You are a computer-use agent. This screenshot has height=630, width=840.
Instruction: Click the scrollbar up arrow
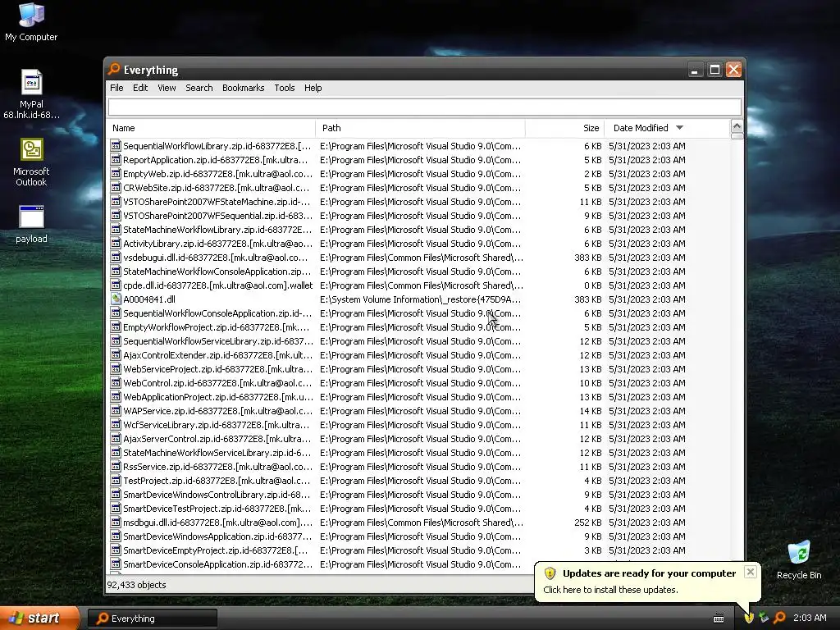(737, 126)
